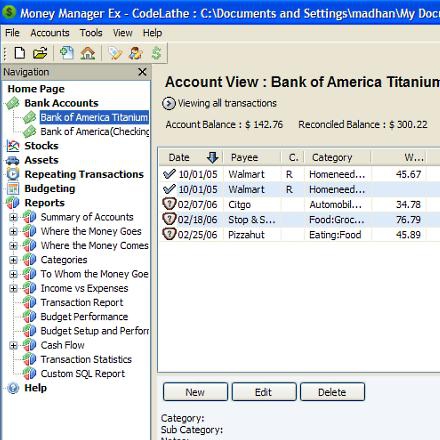Click the Home Page house toolbar icon
The image size is (440, 440).
coord(88,53)
